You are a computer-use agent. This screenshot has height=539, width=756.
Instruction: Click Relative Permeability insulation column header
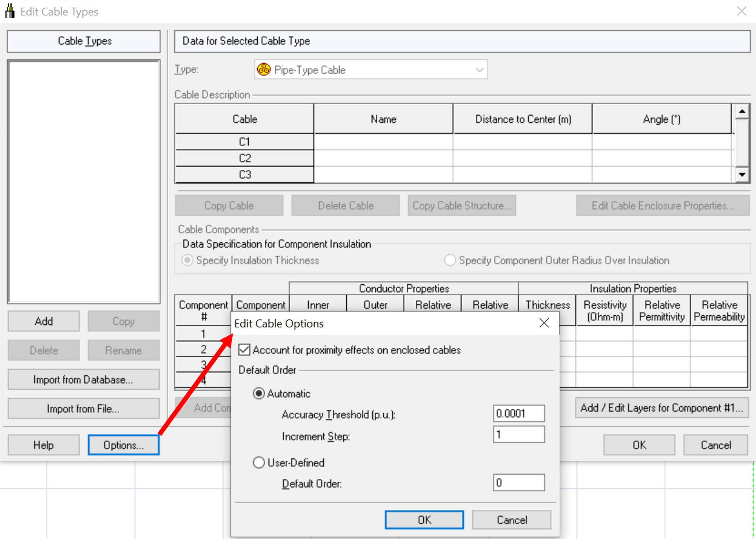719,311
